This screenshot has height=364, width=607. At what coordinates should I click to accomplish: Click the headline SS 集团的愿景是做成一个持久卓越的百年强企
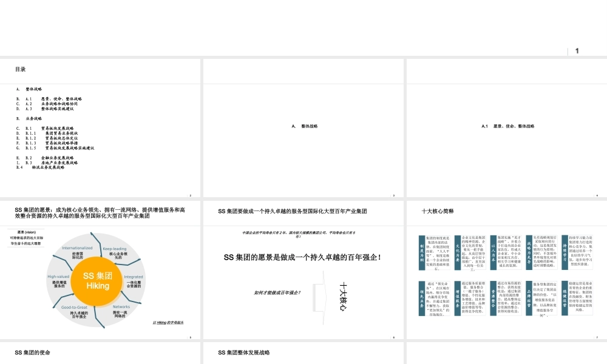pyautogui.click(x=302, y=257)
